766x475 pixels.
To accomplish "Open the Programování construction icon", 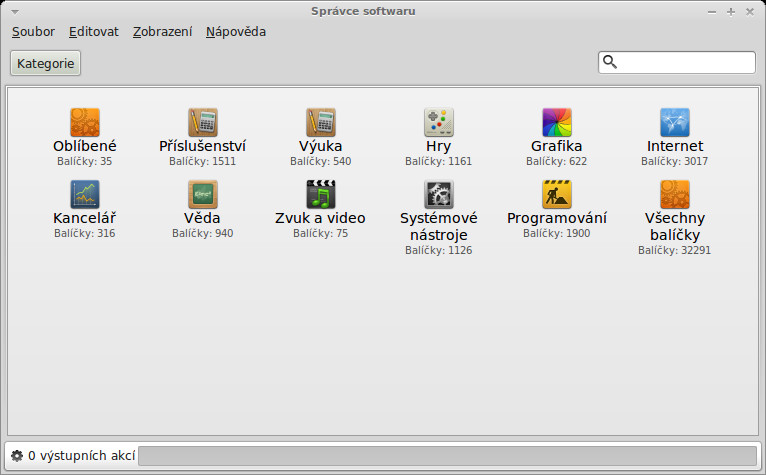I will [557, 194].
